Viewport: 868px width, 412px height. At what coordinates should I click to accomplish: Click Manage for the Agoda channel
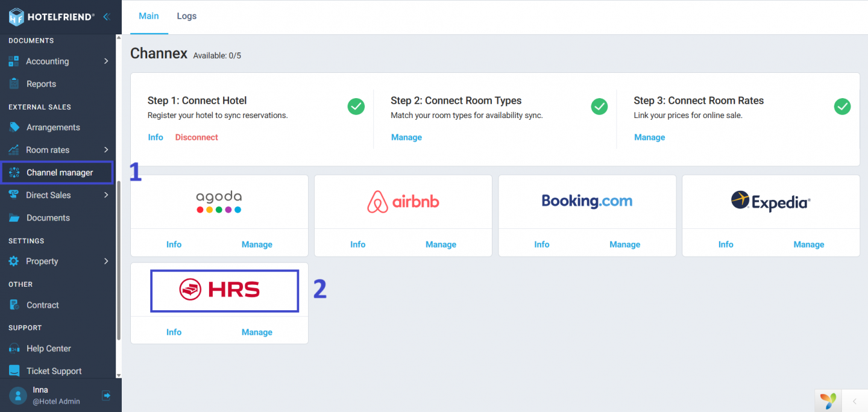pos(257,245)
